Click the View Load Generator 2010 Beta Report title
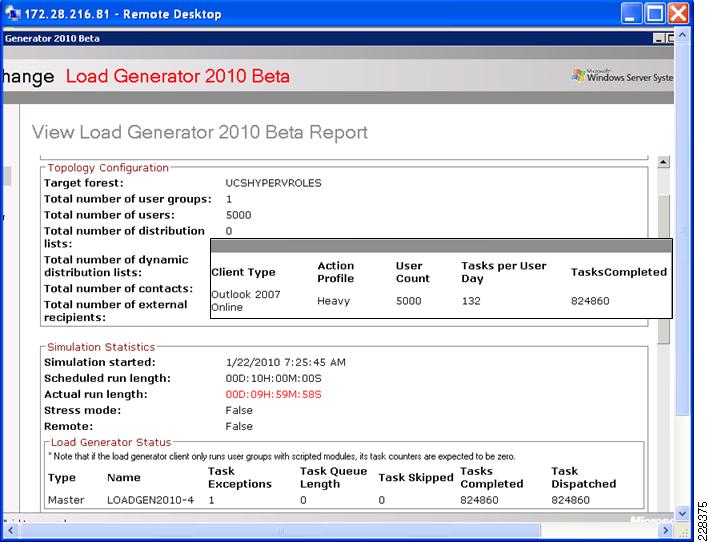The width and height of the screenshot is (708, 542). click(x=200, y=132)
